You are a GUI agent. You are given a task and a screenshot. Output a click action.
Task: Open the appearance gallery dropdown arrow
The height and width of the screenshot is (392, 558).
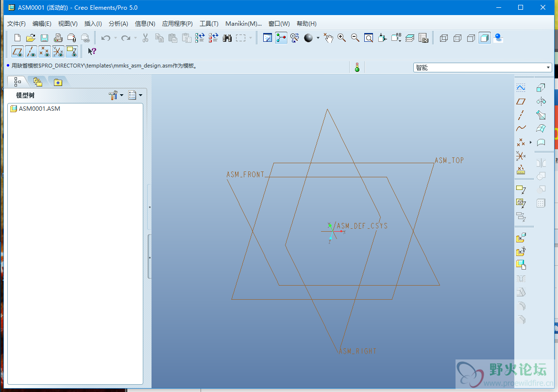(318, 38)
